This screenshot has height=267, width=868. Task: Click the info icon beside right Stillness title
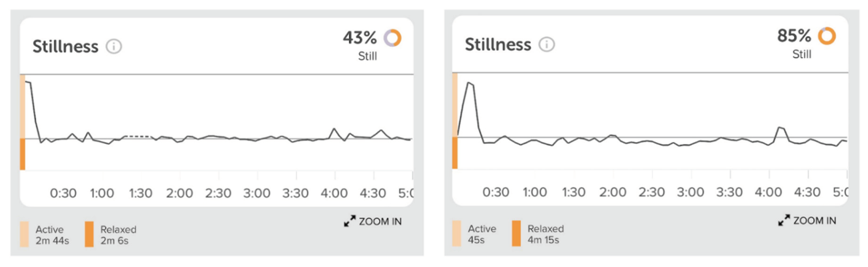pos(546,44)
